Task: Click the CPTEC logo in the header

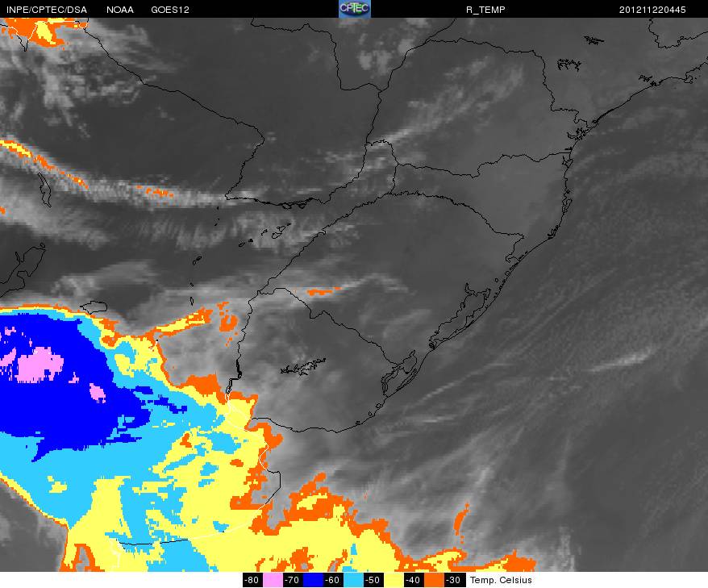Action: point(355,9)
